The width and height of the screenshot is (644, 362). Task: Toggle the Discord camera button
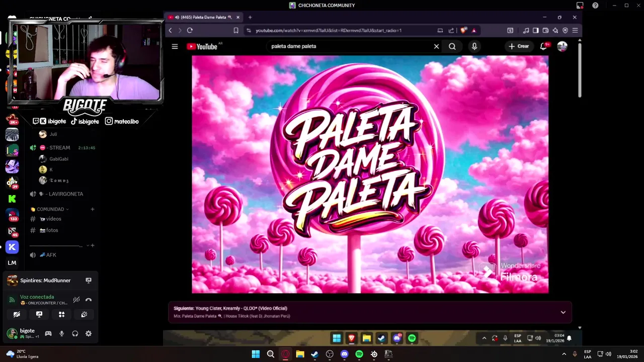pos(17,314)
